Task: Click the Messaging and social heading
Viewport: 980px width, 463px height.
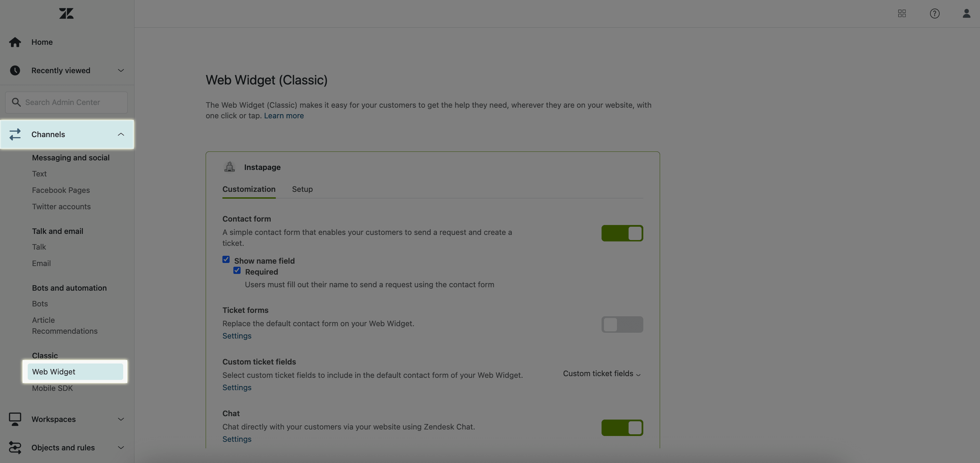Action: pyautogui.click(x=71, y=157)
